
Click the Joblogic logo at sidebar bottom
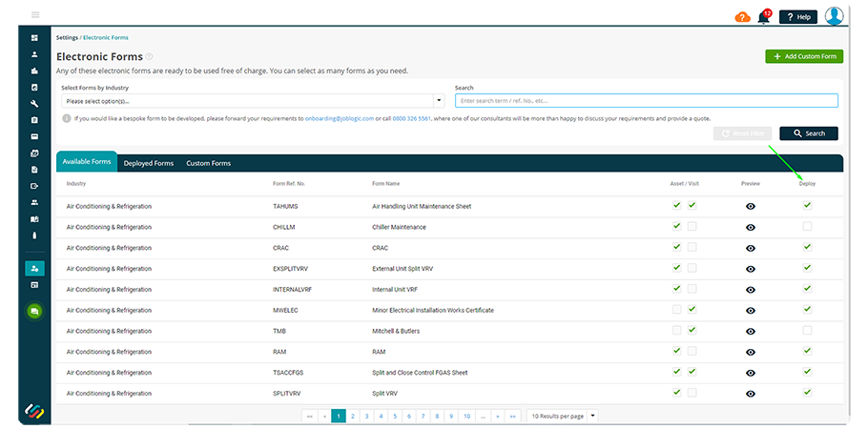(34, 411)
